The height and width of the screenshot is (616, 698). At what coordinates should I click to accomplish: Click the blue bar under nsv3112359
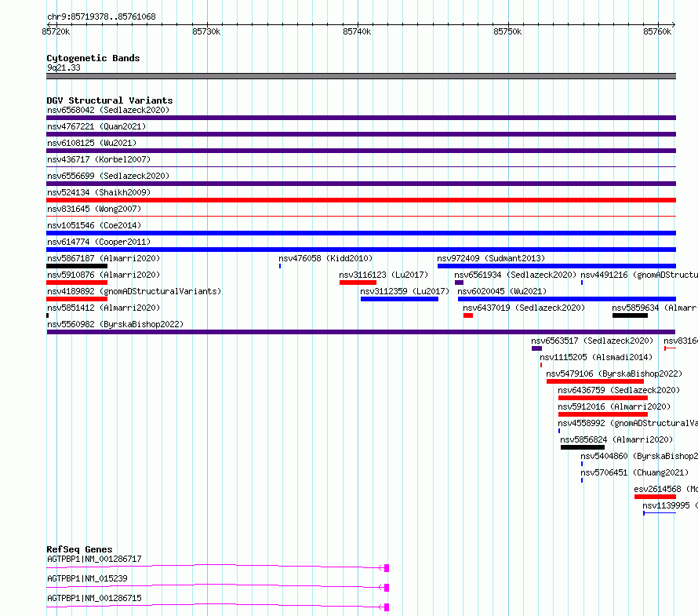399,299
